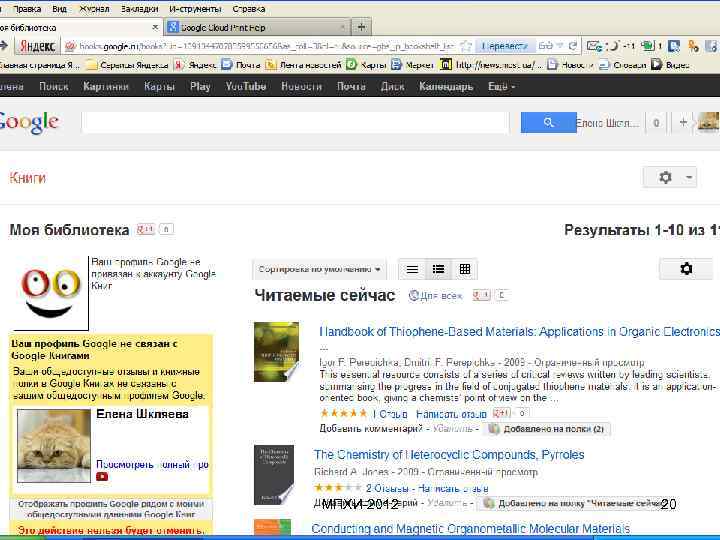
Task: Open Сервисы Яндекса bookmark folder
Action: 128,65
